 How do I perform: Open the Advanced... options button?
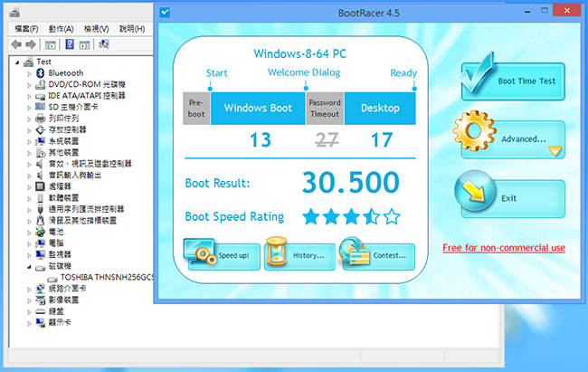click(x=513, y=139)
